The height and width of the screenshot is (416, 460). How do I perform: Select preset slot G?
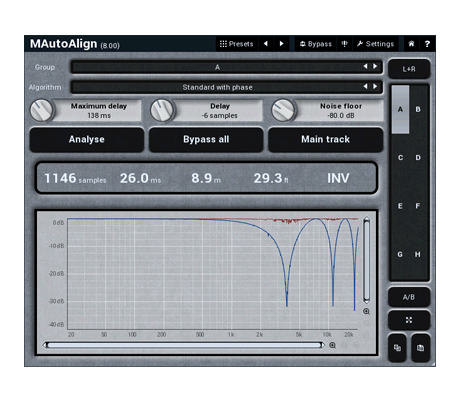coord(400,254)
